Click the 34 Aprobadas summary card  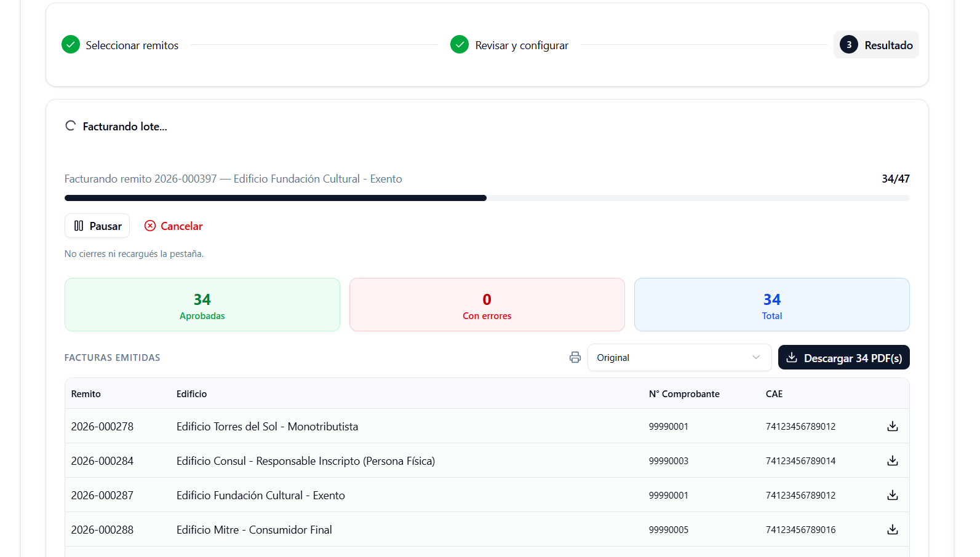[202, 305]
